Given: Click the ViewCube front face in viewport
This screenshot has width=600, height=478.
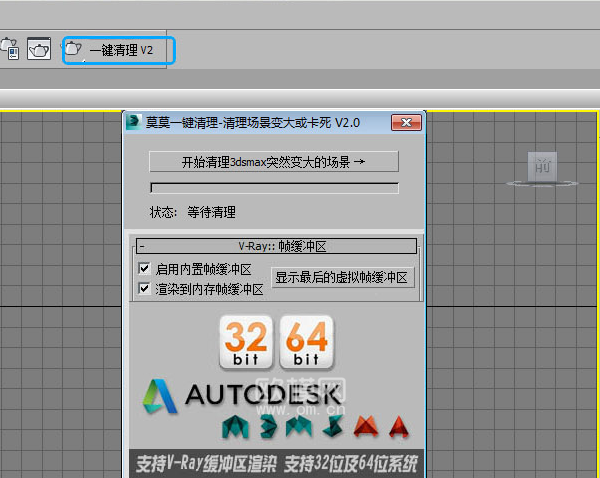Looking at the screenshot, I should (x=543, y=166).
